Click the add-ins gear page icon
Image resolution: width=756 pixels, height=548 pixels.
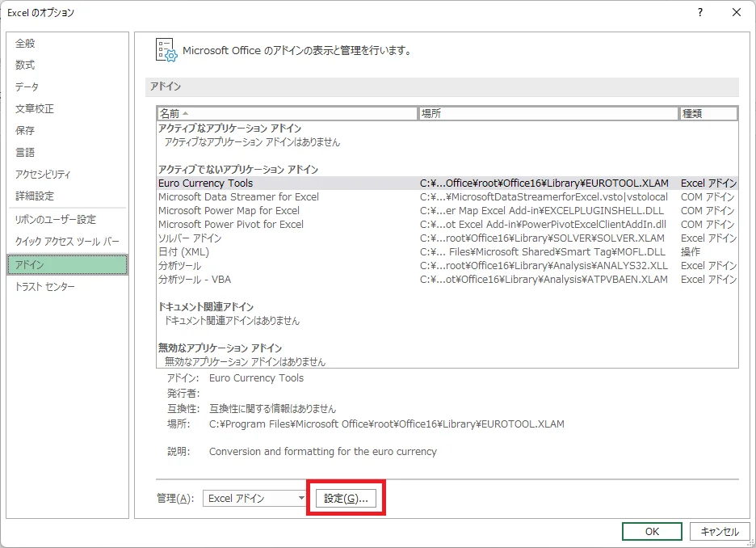click(166, 50)
